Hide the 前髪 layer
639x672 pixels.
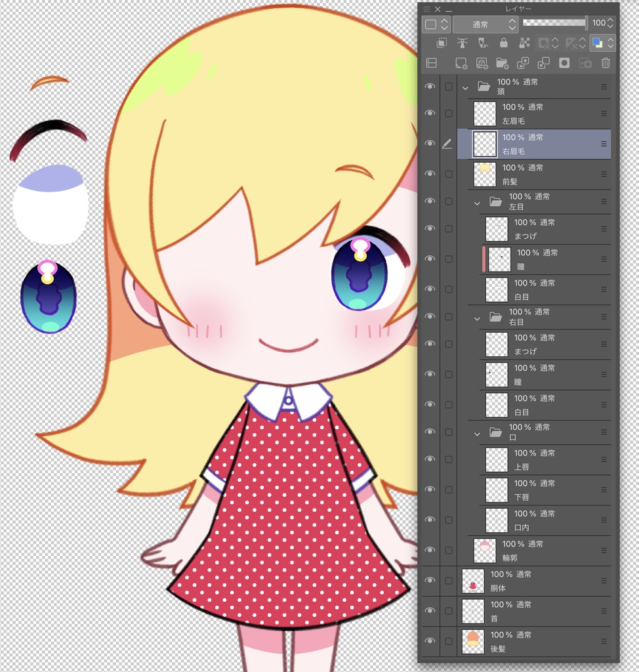tap(430, 173)
